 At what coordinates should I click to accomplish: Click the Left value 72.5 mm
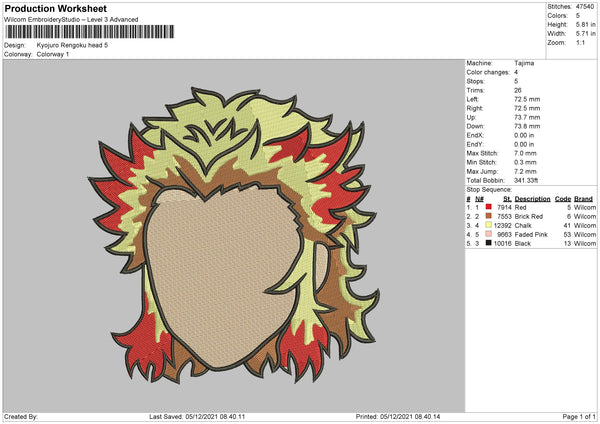click(x=527, y=99)
